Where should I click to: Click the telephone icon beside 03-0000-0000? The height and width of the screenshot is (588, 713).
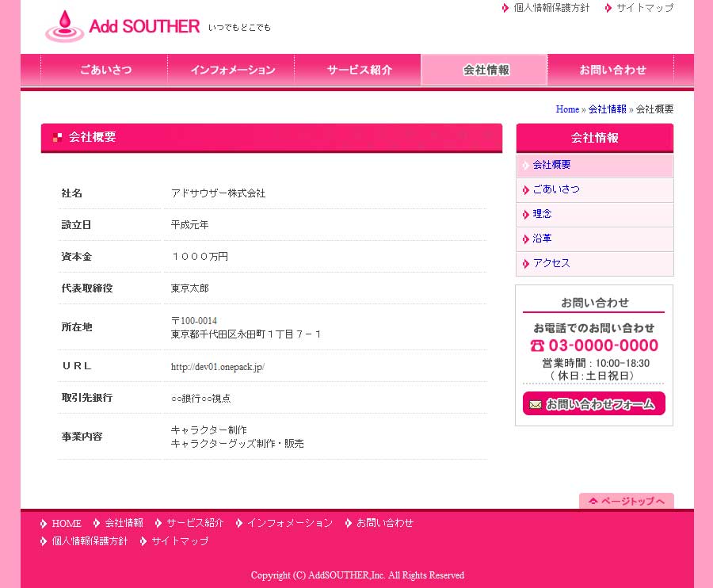tap(538, 346)
